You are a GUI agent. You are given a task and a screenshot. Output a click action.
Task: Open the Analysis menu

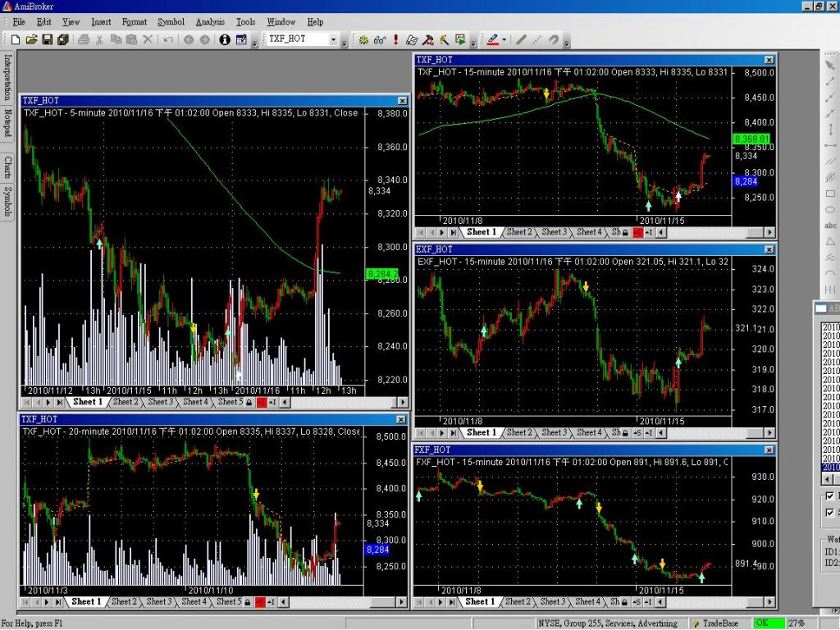[x=210, y=22]
